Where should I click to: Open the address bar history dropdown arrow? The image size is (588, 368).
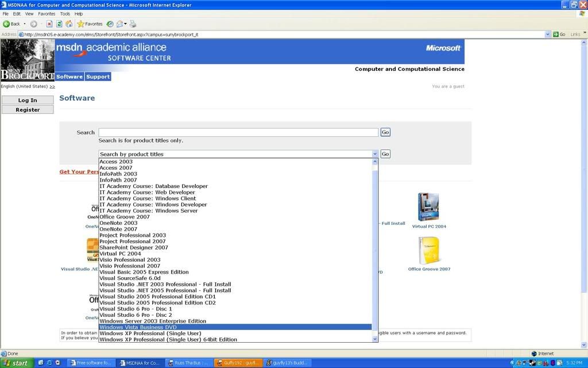point(547,34)
